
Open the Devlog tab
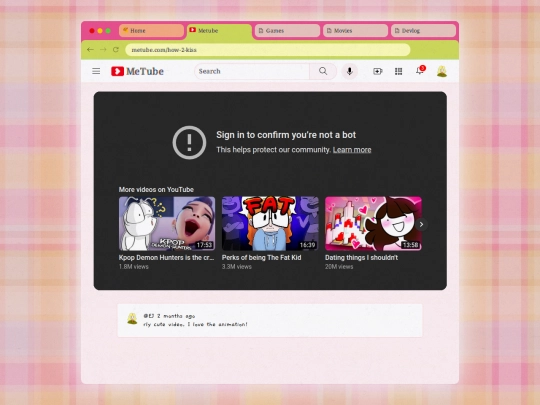423,31
